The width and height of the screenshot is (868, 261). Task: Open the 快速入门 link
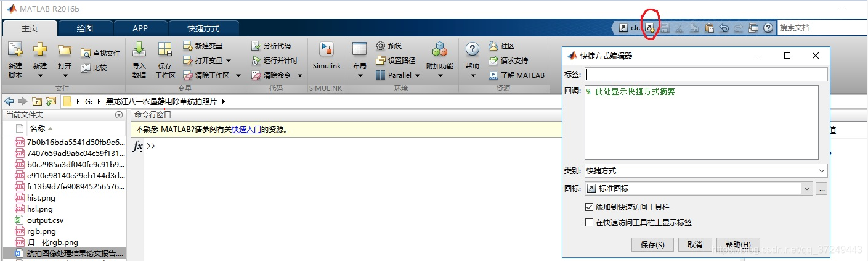(246, 130)
